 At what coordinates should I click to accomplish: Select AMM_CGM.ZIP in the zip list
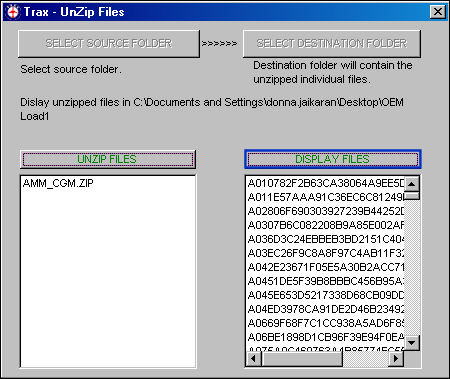pos(58,183)
